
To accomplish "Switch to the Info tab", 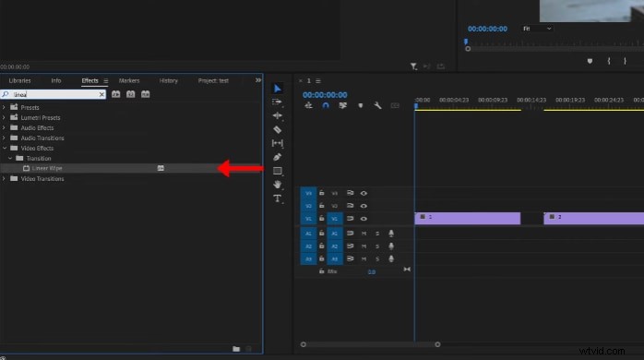I will click(x=56, y=81).
